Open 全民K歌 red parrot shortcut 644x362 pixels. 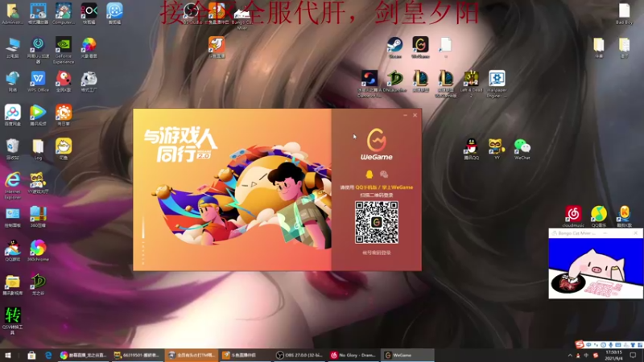click(64, 81)
